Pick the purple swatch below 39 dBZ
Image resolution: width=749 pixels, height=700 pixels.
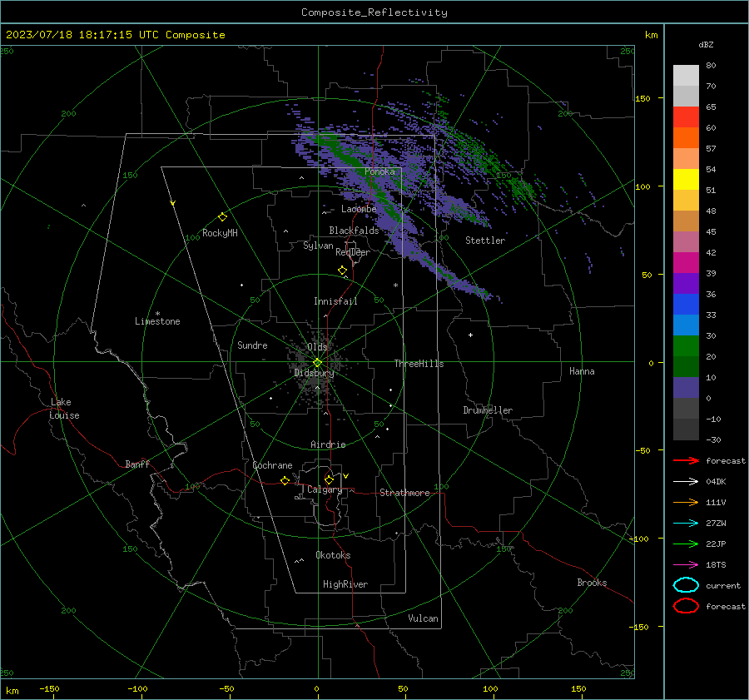tap(686, 284)
